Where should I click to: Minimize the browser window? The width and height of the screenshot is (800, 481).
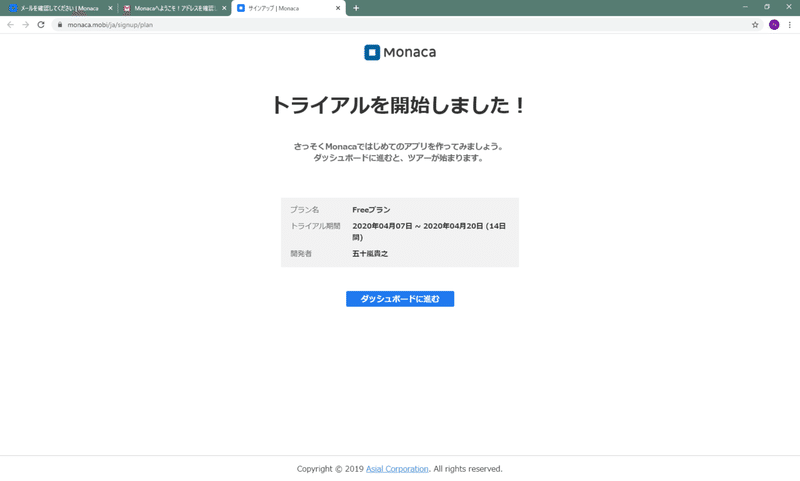[745, 7]
